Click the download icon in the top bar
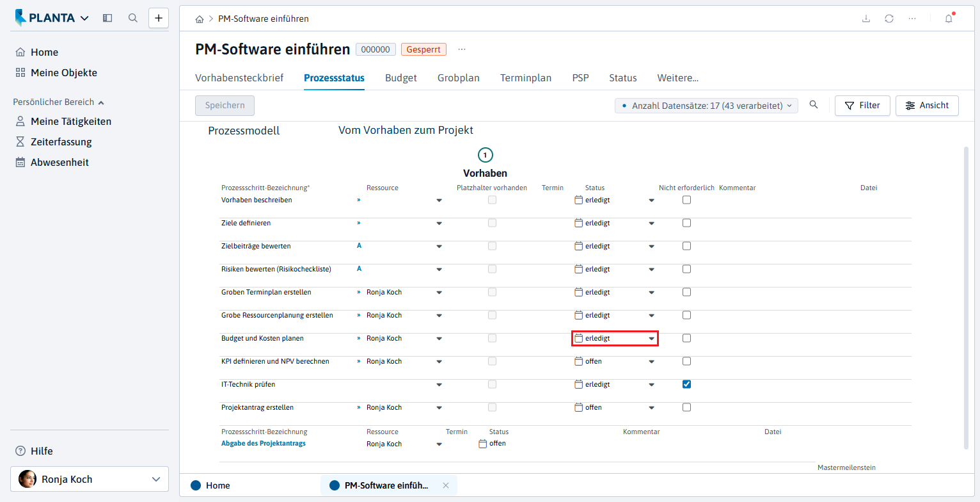 coord(866,19)
